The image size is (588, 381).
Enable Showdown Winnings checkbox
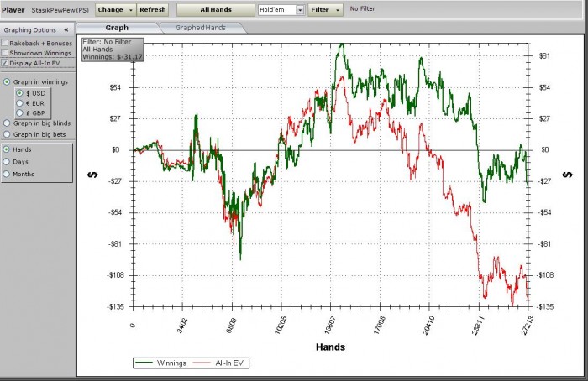point(5,53)
